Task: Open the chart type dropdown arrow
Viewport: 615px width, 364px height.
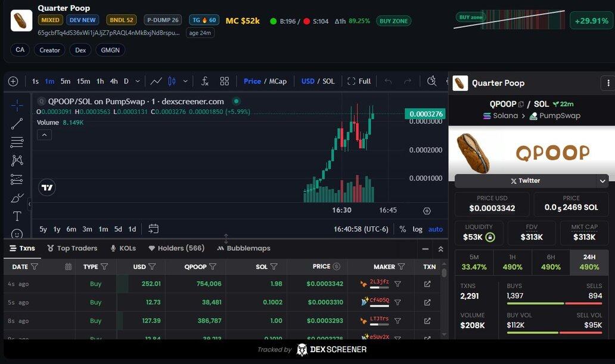Action: pos(186,81)
